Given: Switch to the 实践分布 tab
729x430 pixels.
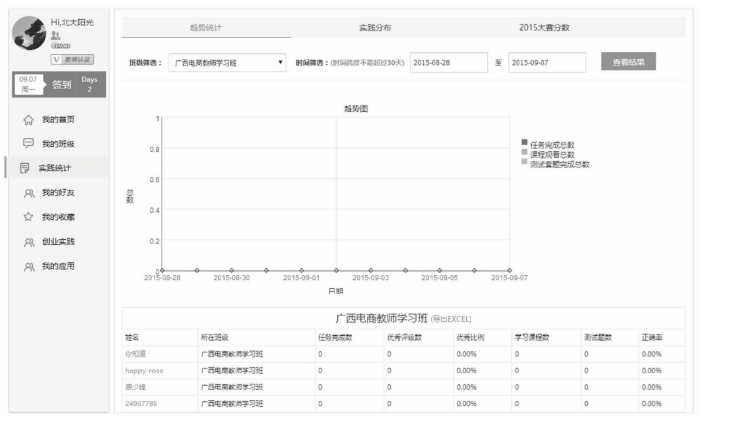Looking at the screenshot, I should 375,27.
